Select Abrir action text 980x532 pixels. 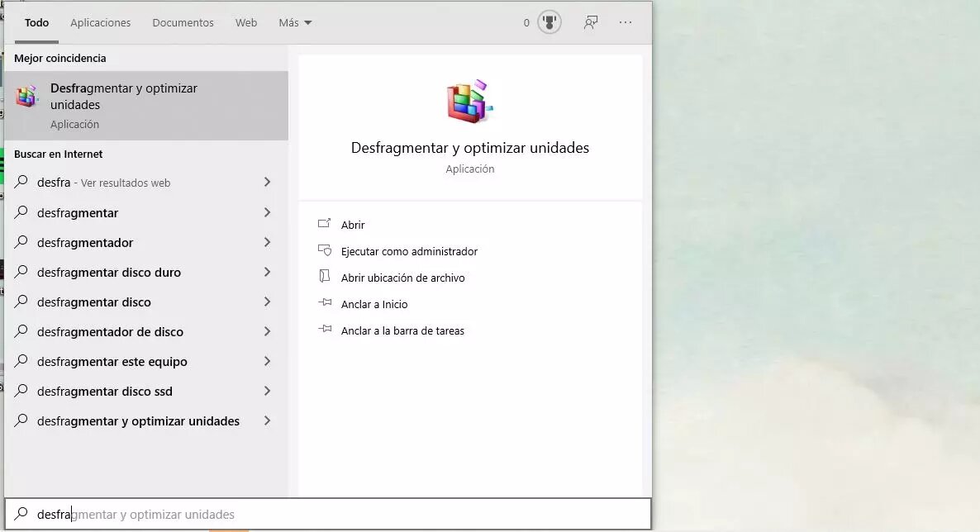(x=353, y=225)
